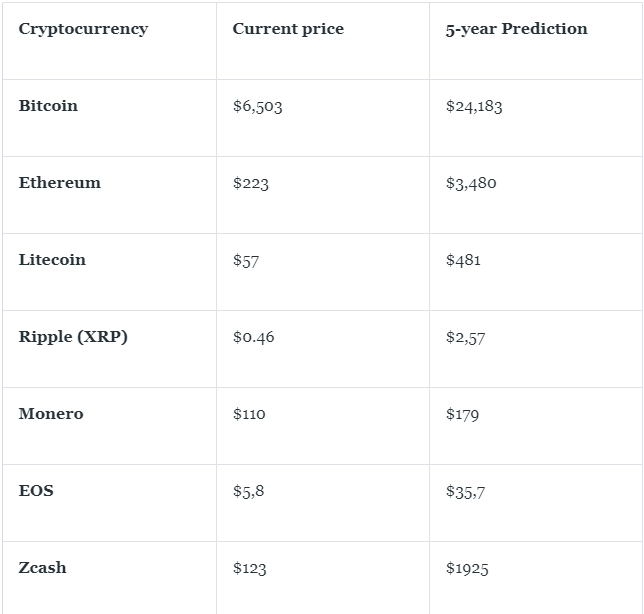Image resolution: width=644 pixels, height=614 pixels.
Task: Select the Ripple (XRP) label
Action: click(73, 337)
